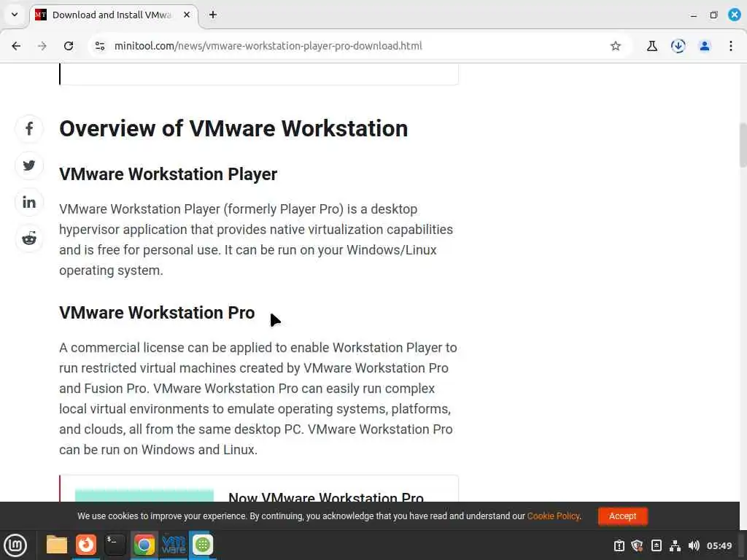This screenshot has width=747, height=560.
Task: Share the article on Reddit
Action: (29, 238)
